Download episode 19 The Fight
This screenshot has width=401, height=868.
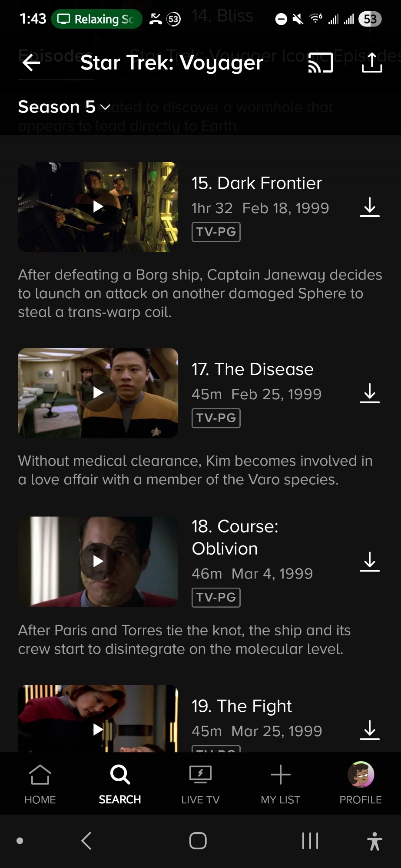tap(370, 730)
